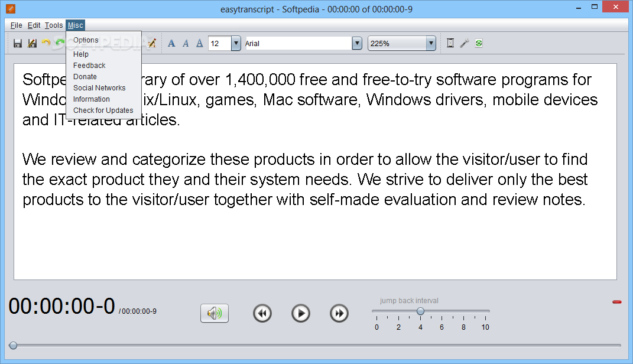Open the File menu
633x364 pixels.
click(x=16, y=25)
